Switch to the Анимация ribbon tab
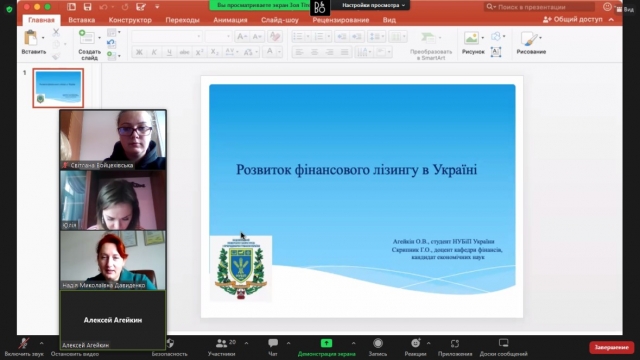The width and height of the screenshot is (640, 360). 230,20
